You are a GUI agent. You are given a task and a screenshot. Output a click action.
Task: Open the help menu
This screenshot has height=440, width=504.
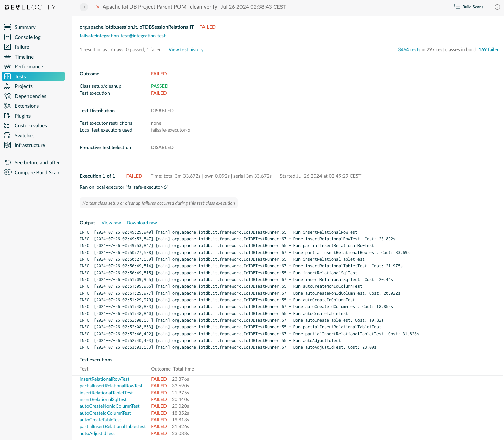click(x=497, y=7)
